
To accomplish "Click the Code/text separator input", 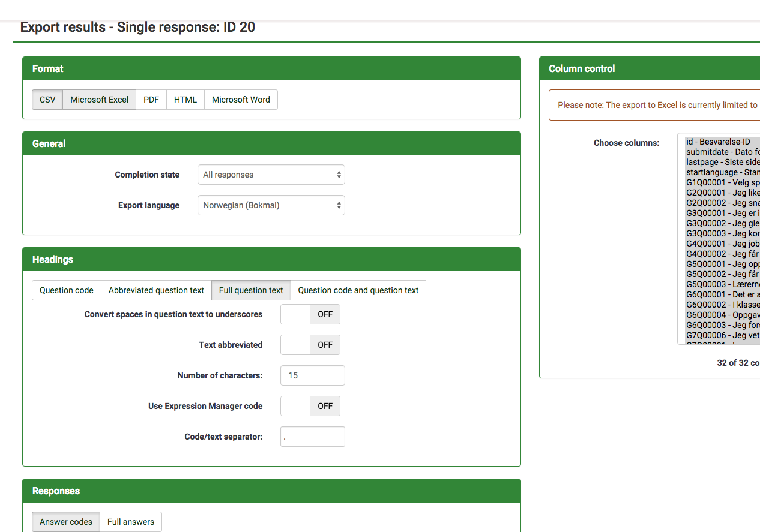I will pyautogui.click(x=312, y=437).
